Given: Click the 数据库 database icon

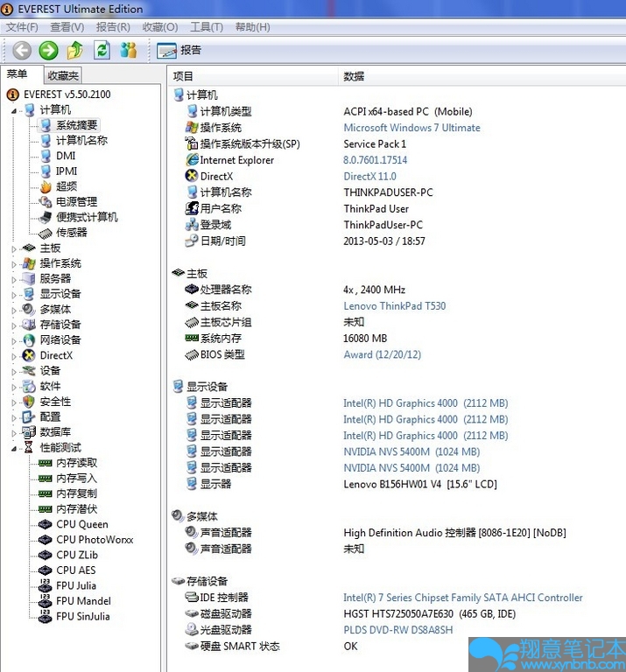Looking at the screenshot, I should click(x=29, y=432).
